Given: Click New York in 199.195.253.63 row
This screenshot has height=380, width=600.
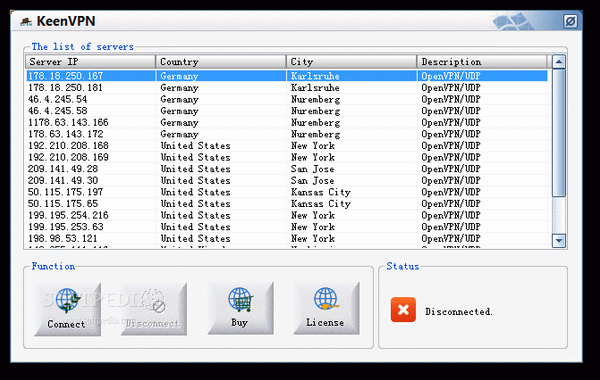Looking at the screenshot, I should [313, 227].
